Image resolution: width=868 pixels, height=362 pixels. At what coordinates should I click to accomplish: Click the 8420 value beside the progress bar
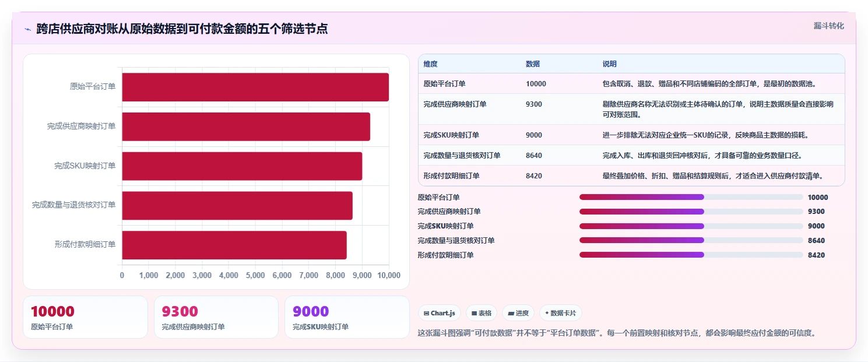816,255
